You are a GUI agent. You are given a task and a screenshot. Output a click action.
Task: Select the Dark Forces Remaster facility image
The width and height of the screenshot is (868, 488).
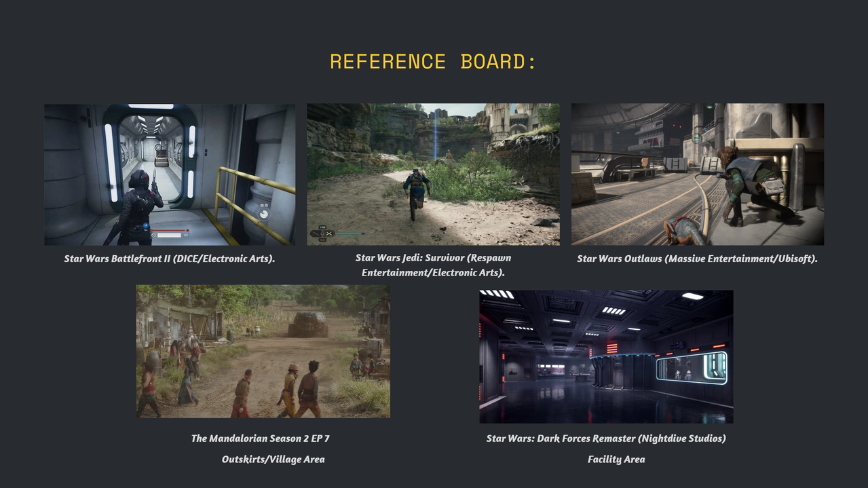point(606,357)
